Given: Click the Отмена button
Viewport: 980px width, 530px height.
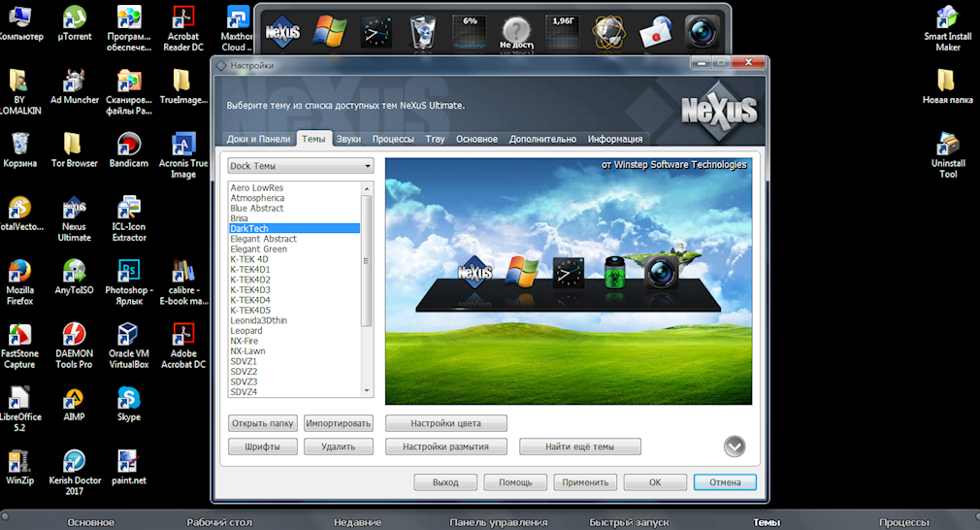Looking at the screenshot, I should click(x=725, y=481).
